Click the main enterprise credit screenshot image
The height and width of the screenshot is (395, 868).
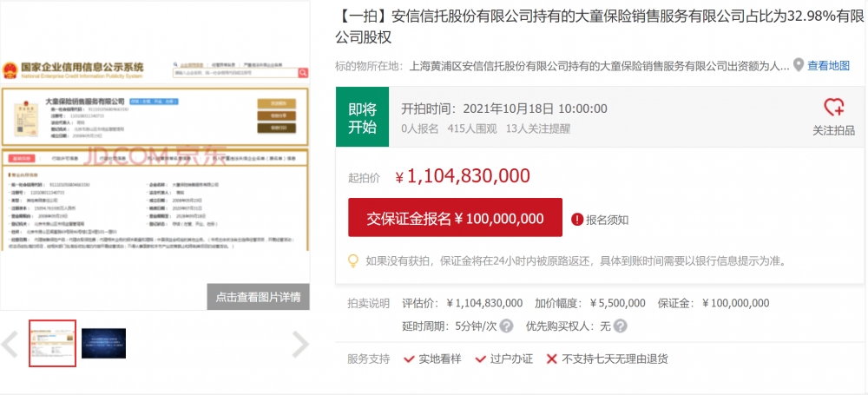tap(155, 155)
